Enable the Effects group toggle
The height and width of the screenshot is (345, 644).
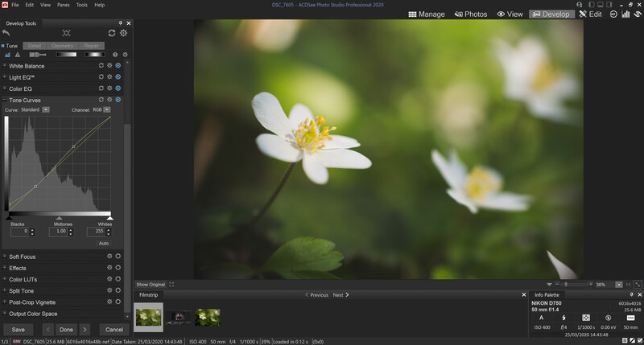[118, 268]
